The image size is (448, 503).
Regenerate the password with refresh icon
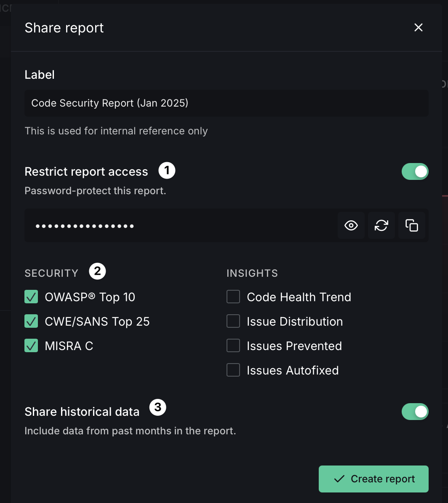[x=381, y=225]
